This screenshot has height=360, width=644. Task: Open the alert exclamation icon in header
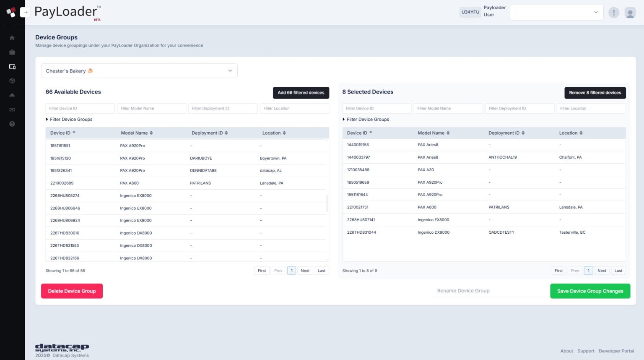(614, 13)
